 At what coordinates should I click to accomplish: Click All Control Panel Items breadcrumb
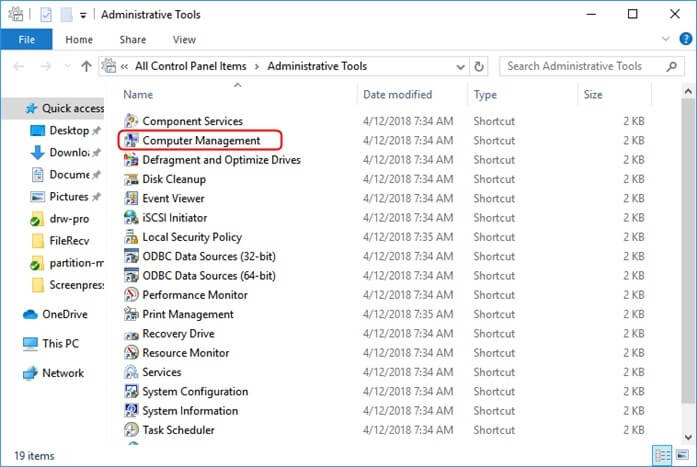[x=191, y=66]
